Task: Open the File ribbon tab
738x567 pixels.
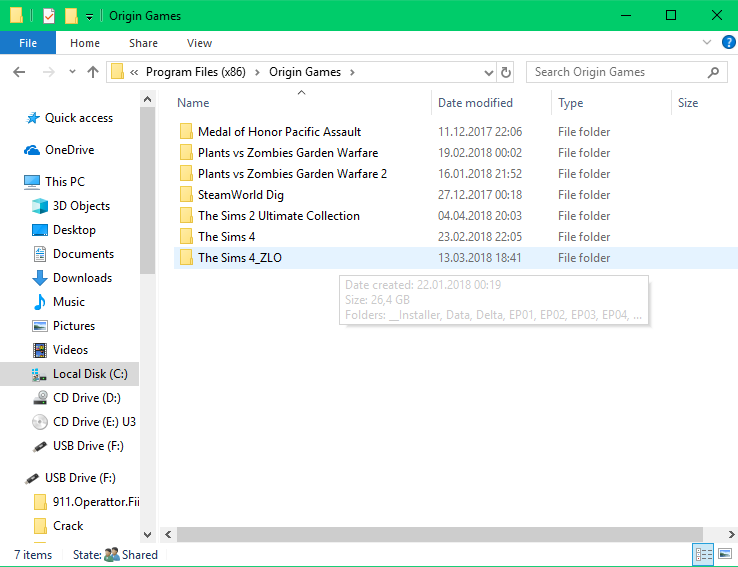Action: click(x=28, y=43)
